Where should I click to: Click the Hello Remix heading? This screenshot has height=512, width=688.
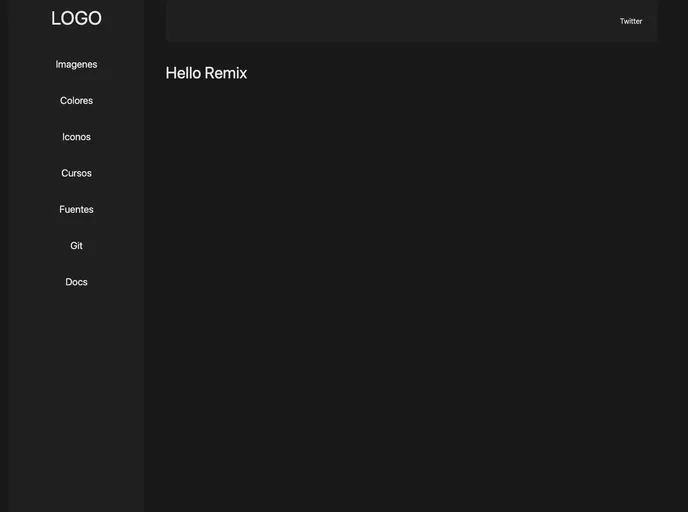coord(206,73)
